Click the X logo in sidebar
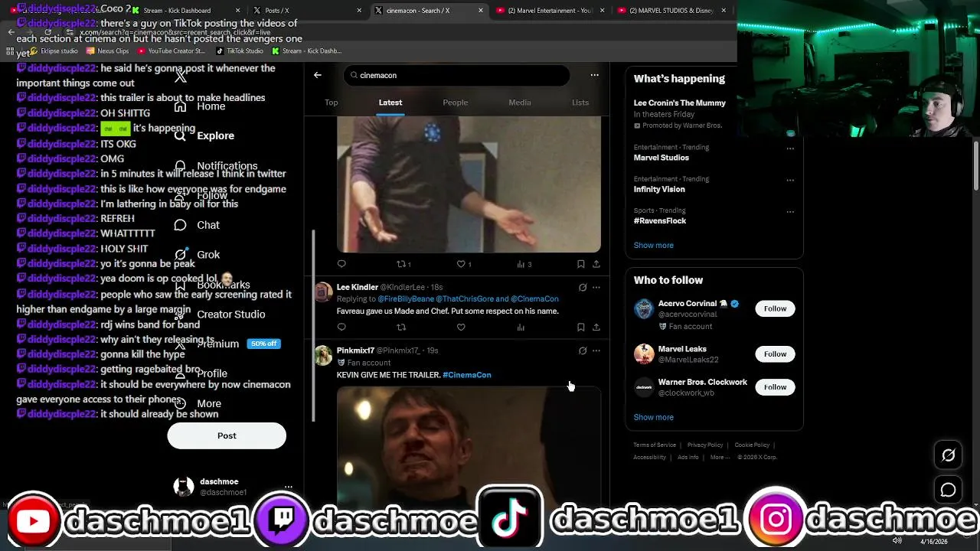This screenshot has height=551, width=980. pyautogui.click(x=181, y=77)
